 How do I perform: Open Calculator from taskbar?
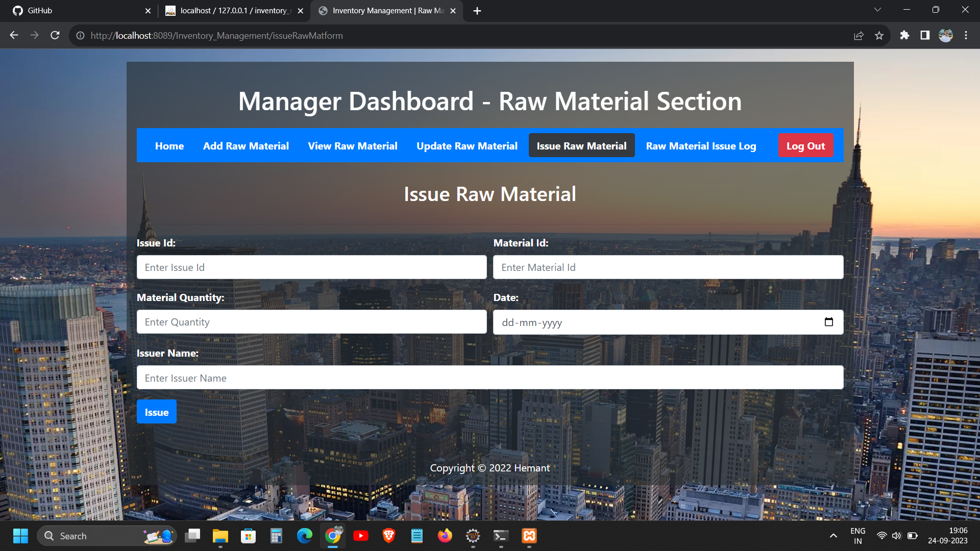click(x=277, y=536)
